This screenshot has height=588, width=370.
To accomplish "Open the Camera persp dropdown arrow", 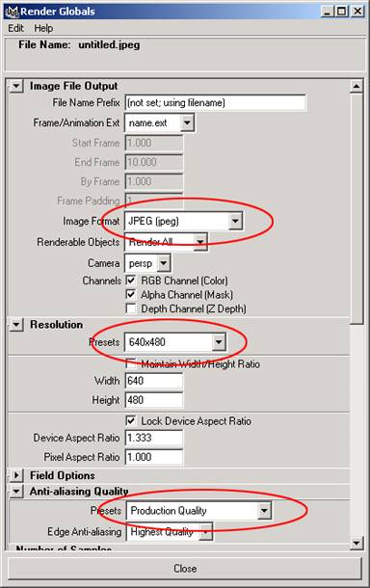I will 164,263.
